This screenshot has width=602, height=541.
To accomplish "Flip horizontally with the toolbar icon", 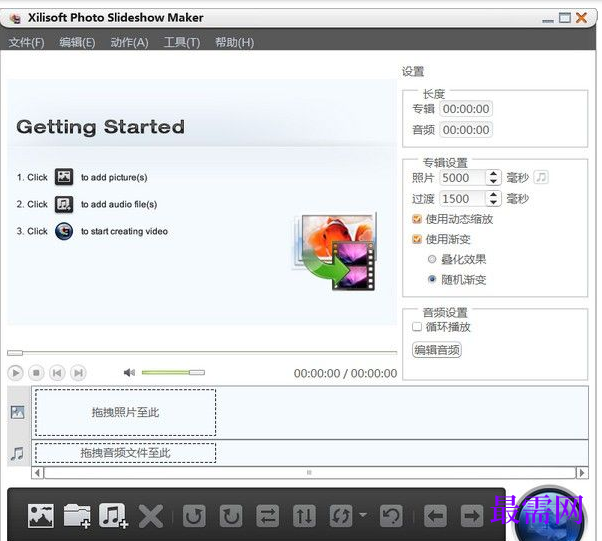I will [268, 516].
